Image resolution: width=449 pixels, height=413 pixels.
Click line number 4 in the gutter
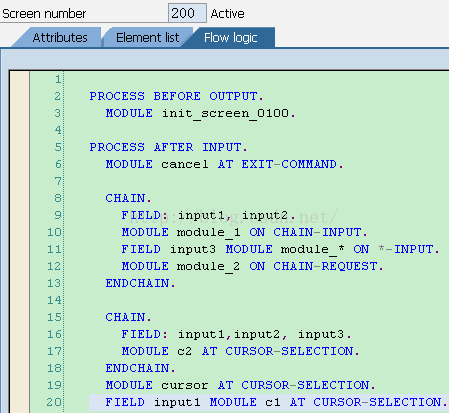(x=58, y=130)
